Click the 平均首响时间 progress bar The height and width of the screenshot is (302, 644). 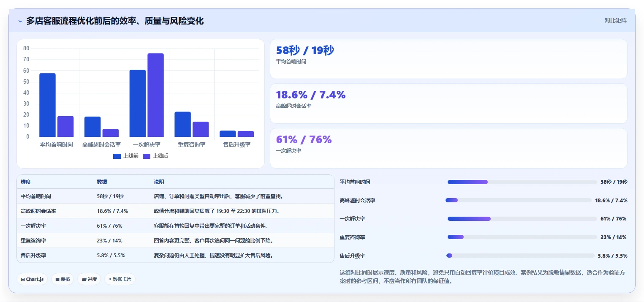click(x=522, y=182)
